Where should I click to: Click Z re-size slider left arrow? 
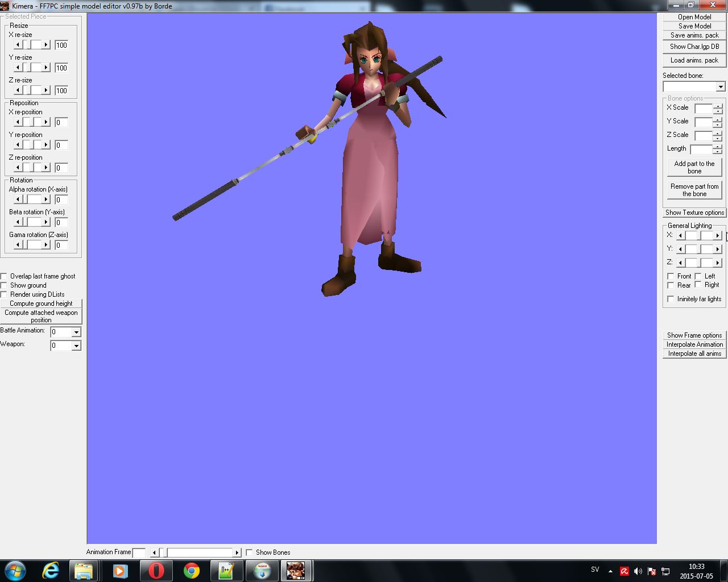[x=18, y=90]
